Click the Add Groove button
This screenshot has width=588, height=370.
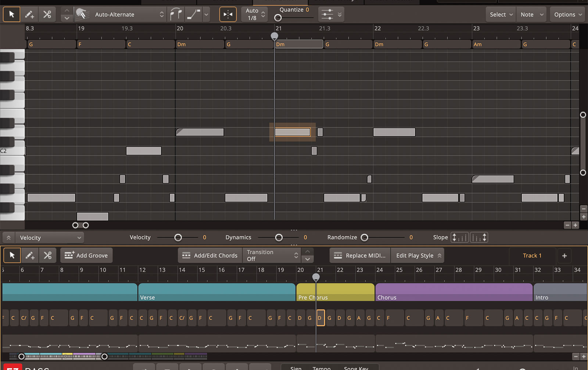[x=86, y=255]
